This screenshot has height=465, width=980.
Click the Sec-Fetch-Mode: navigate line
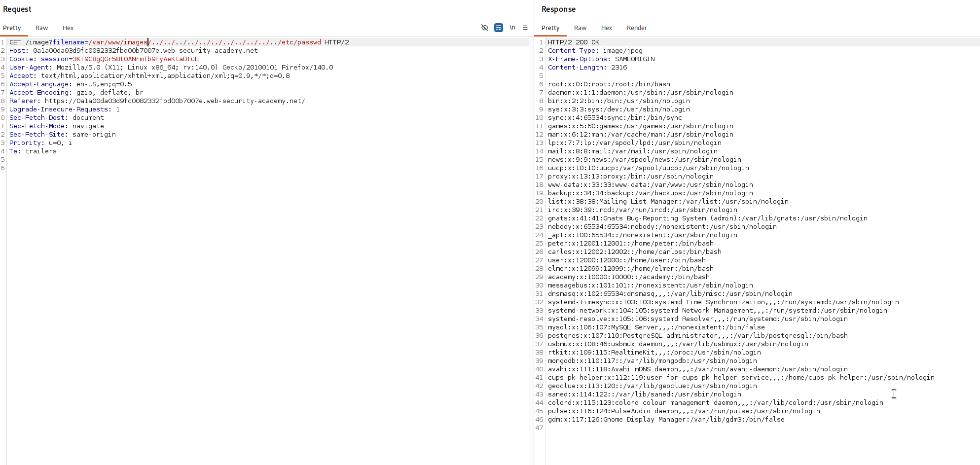tap(56, 126)
